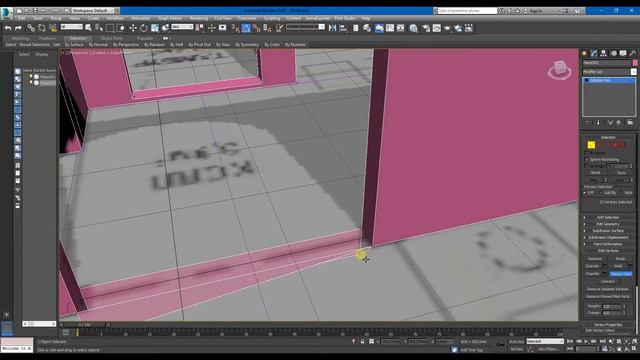Screen dimensions: 640x360
Task: Click the help search input field
Action: (467, 11)
